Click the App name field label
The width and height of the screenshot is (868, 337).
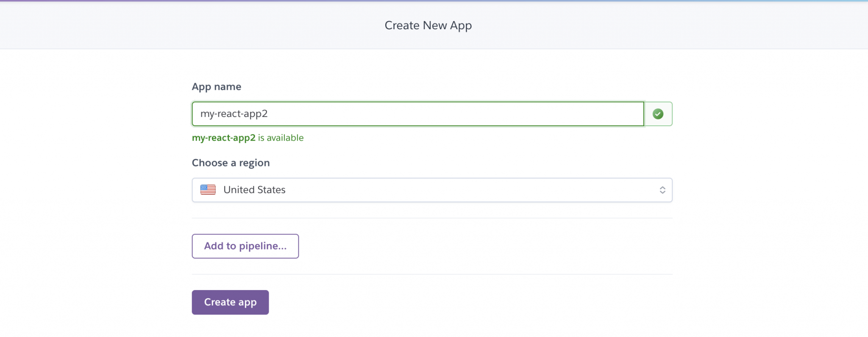coord(216,86)
